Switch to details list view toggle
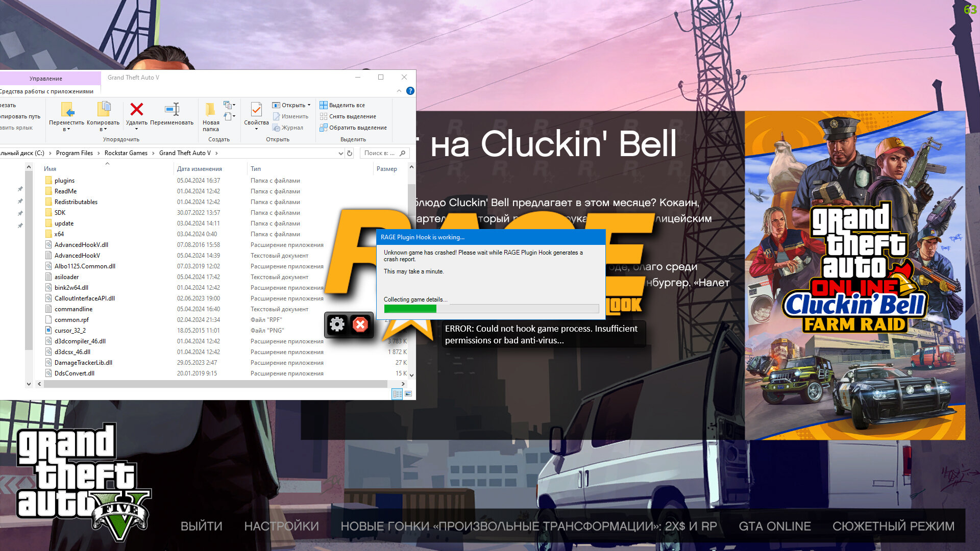The width and height of the screenshot is (980, 551). point(397,394)
